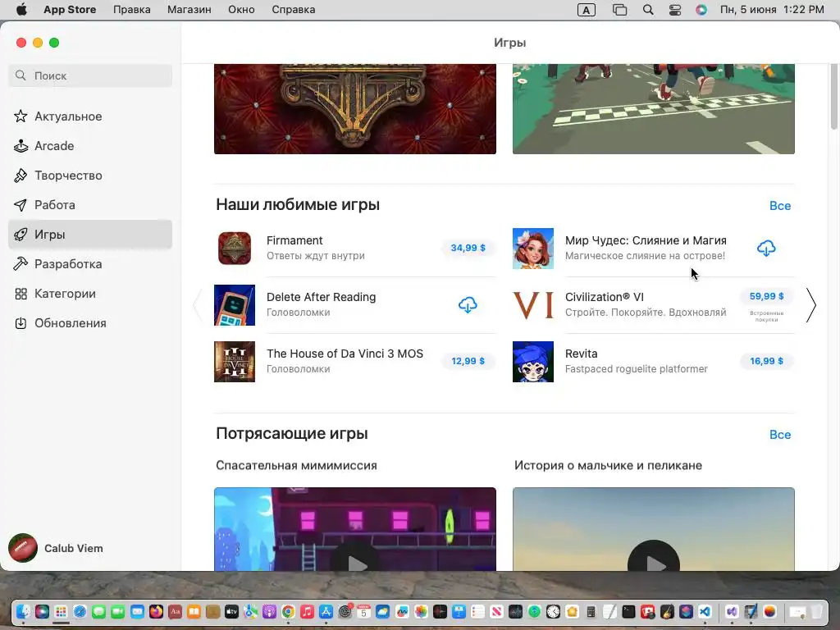Launch Visual Studio Code from the Dock
Image resolution: width=840 pixels, height=630 pixels.
[705, 611]
